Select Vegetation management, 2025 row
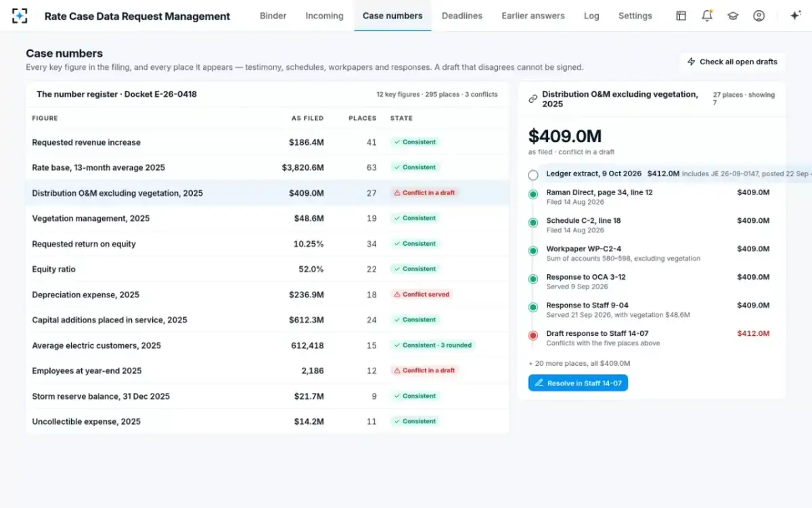This screenshot has height=508, width=812. click(267, 218)
